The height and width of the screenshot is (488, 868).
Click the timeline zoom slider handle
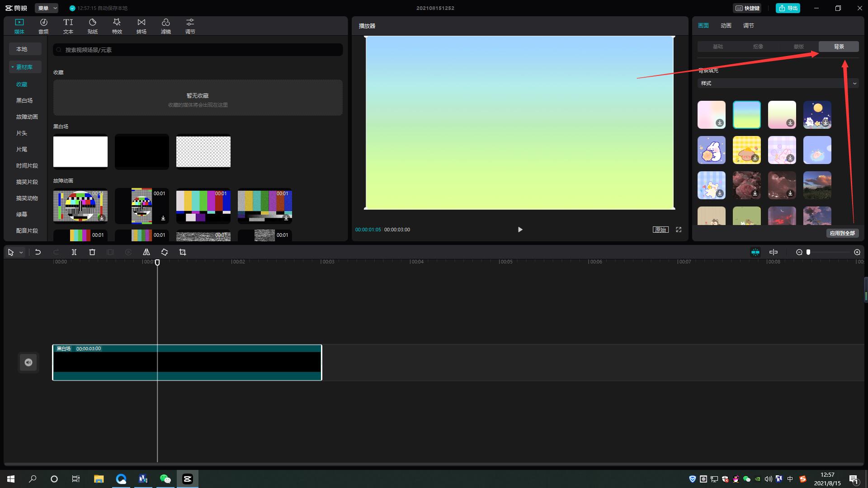[808, 252]
